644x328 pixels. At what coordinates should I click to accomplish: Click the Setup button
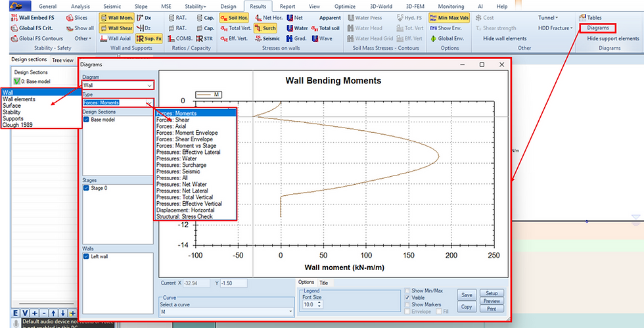492,293
